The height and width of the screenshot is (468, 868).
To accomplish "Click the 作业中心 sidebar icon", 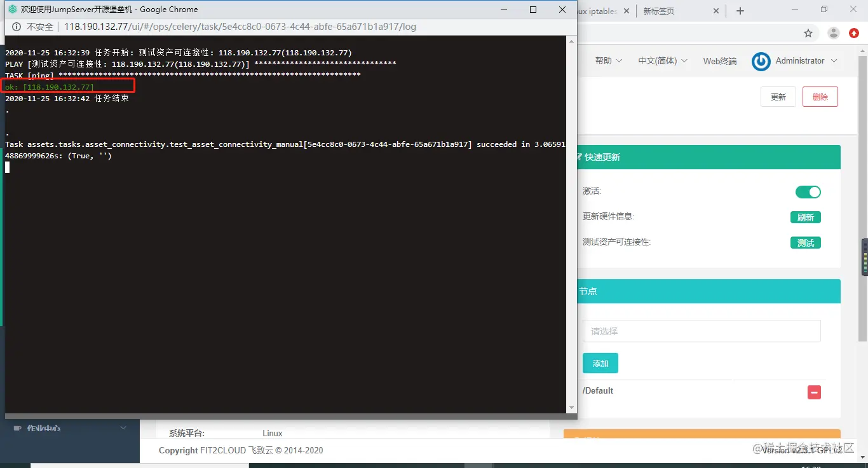I will (x=18, y=428).
